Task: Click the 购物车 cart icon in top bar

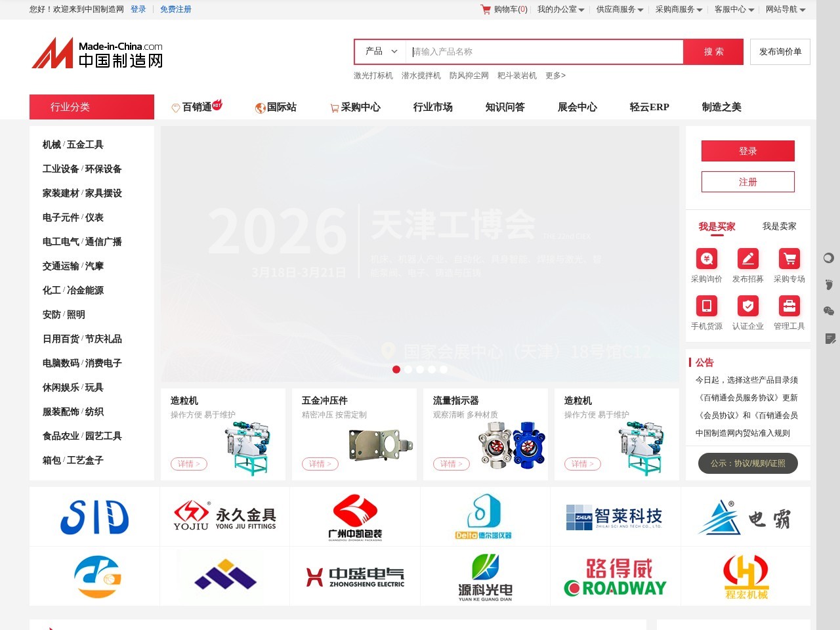Action: pyautogui.click(x=485, y=9)
